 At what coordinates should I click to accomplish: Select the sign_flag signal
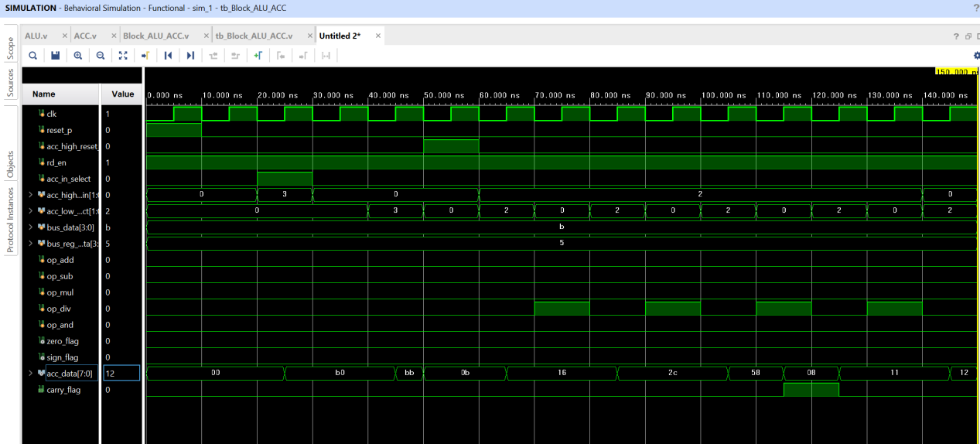coord(61,357)
